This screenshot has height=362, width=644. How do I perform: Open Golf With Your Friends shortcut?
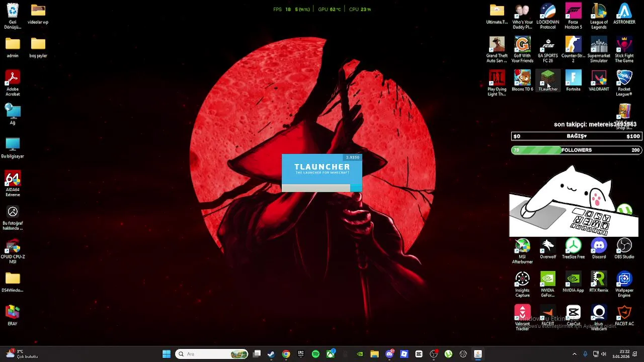[x=522, y=50]
